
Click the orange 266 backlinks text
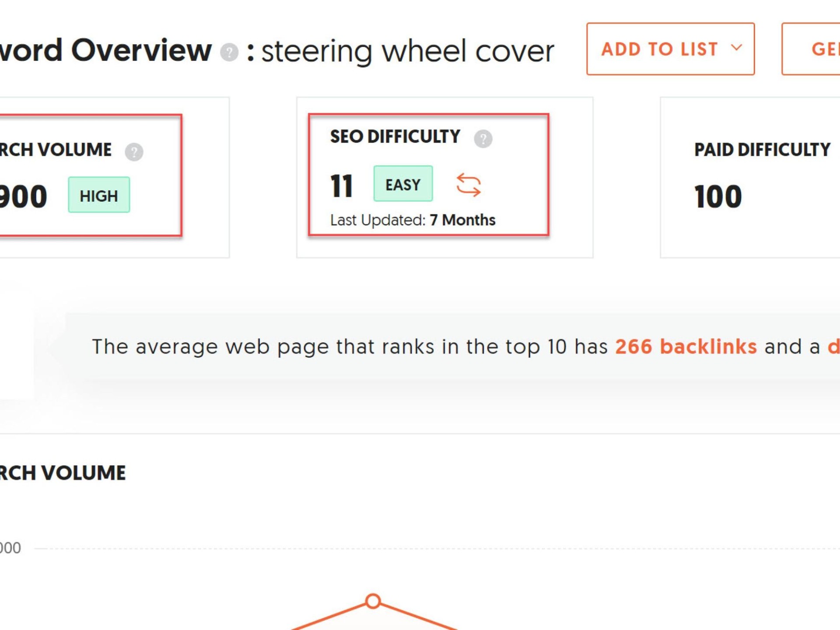(686, 346)
